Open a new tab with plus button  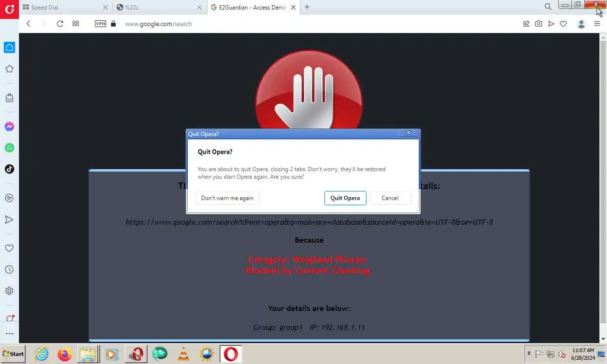point(307,7)
